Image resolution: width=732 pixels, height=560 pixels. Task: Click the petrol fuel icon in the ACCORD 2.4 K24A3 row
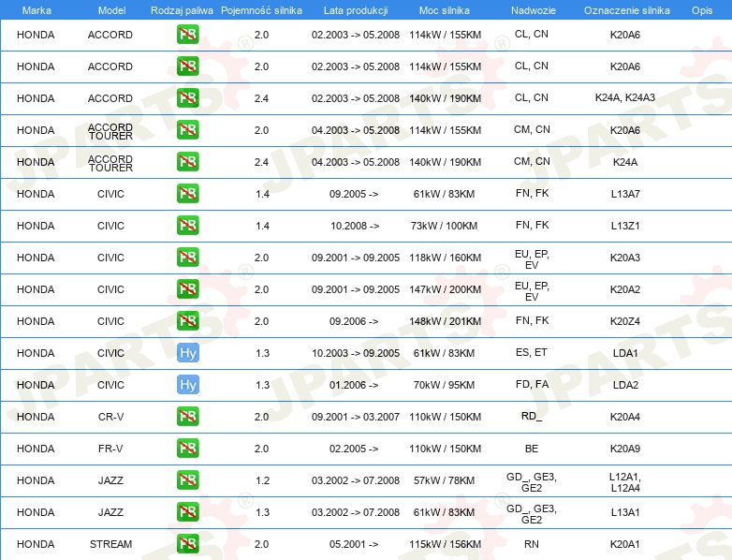pos(187,98)
